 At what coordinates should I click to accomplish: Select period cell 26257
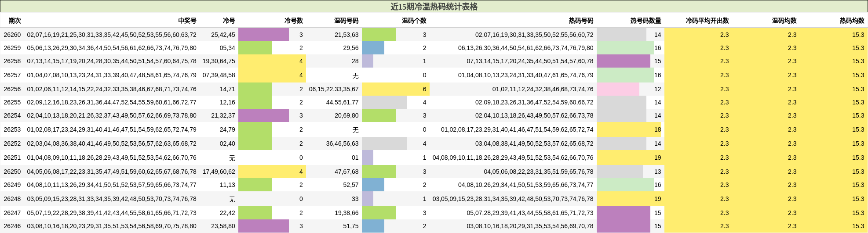coord(12,75)
